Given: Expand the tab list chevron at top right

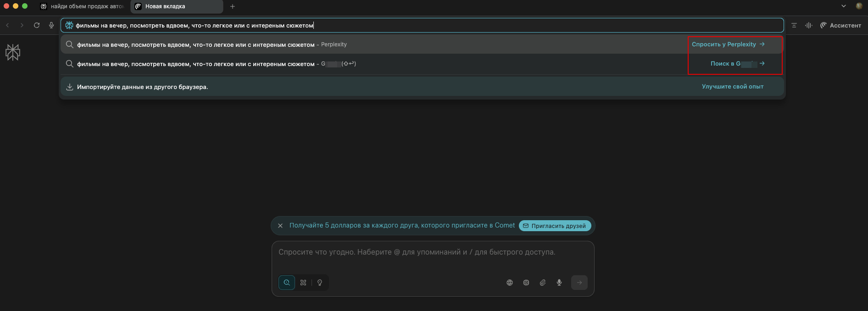Looking at the screenshot, I should (x=843, y=6).
